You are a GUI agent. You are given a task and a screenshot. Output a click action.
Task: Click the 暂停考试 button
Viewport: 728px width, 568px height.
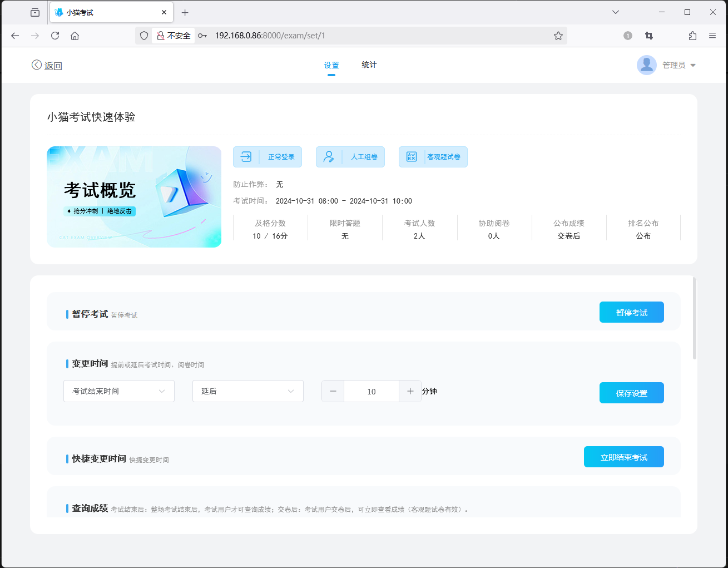tap(632, 312)
